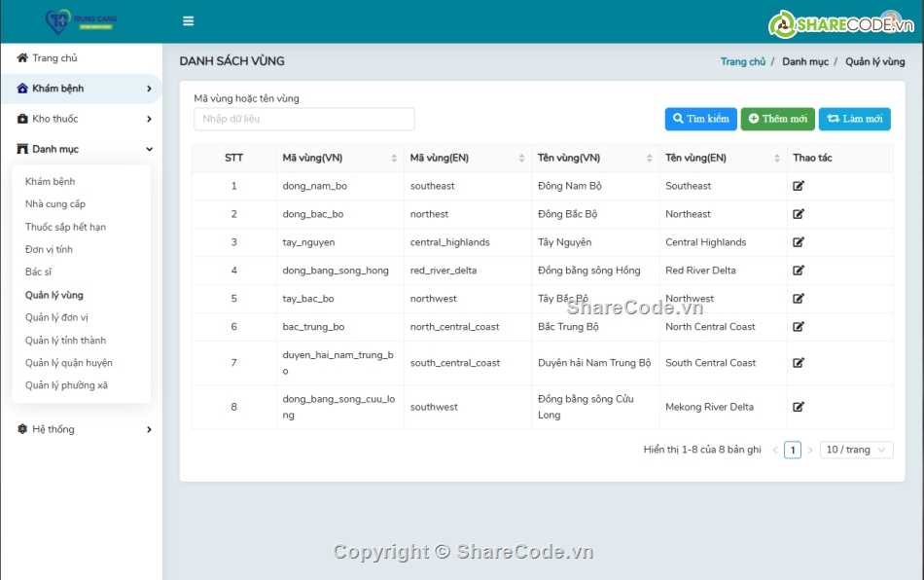Image resolution: width=924 pixels, height=580 pixels.
Task: Sort by Mã vùng(EN) column arrows
Action: pyautogui.click(x=521, y=158)
